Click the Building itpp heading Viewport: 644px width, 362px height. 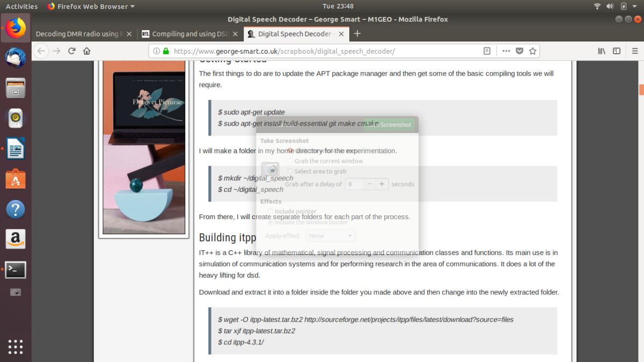click(228, 237)
